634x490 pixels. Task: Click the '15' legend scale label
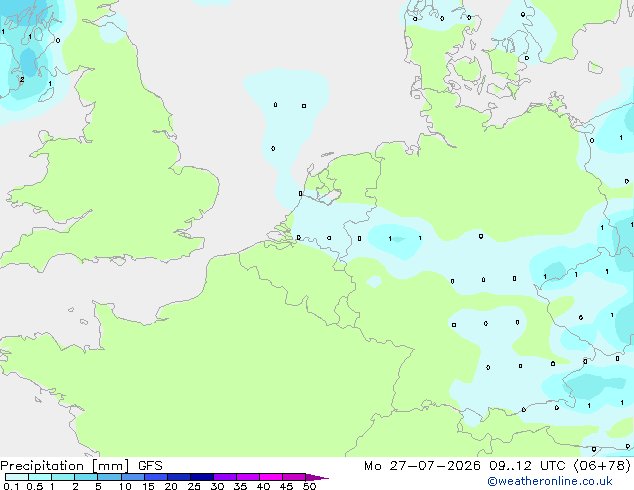click(148, 486)
